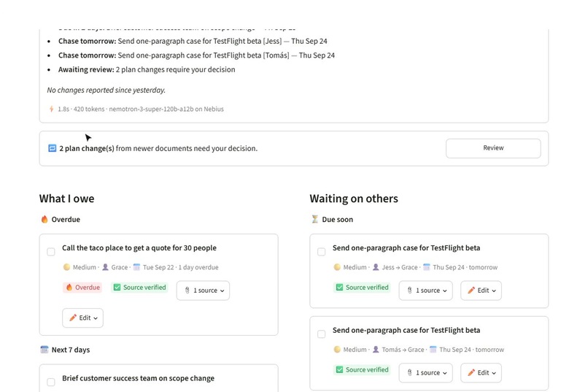588x392 pixels.
Task: Click 'Chase tomorrow' summary line for Tomás
Action: [x=196, y=55]
